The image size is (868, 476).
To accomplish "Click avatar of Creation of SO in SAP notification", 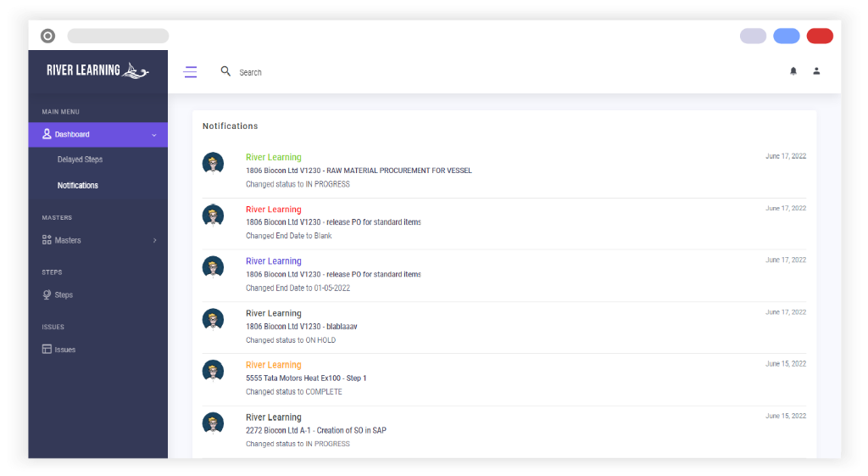I will click(x=213, y=423).
